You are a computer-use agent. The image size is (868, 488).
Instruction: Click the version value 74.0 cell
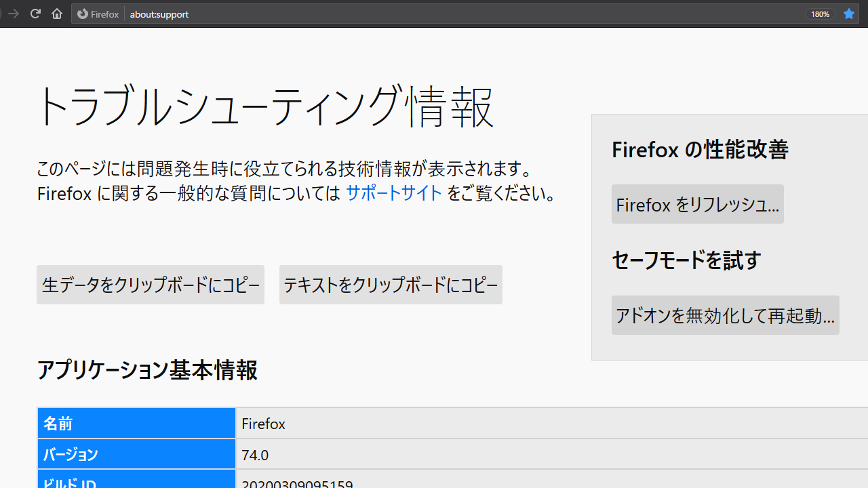pos(255,455)
